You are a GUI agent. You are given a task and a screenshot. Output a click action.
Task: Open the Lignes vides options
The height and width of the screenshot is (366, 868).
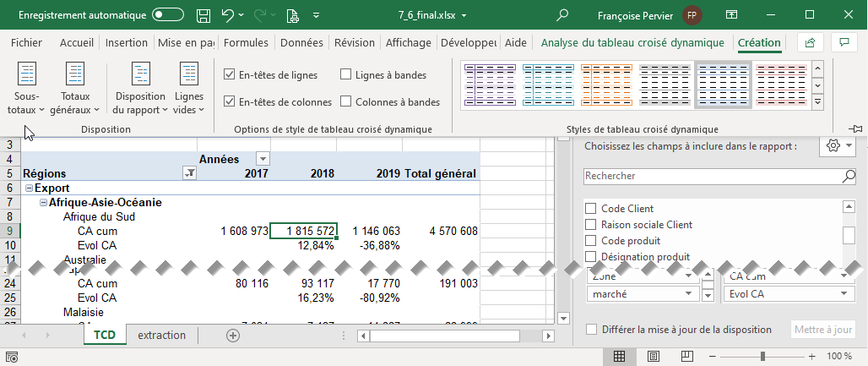(189, 89)
